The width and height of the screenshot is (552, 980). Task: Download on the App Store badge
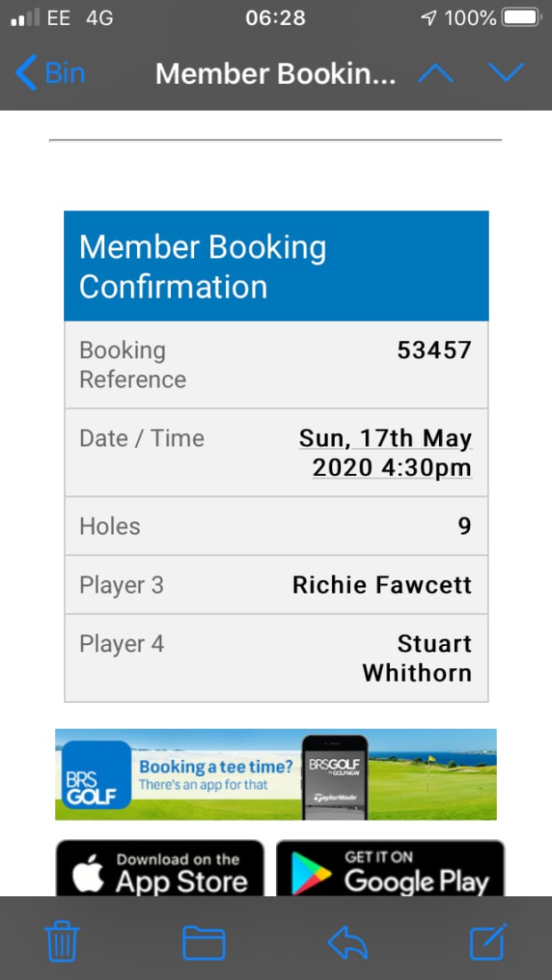[x=160, y=870]
